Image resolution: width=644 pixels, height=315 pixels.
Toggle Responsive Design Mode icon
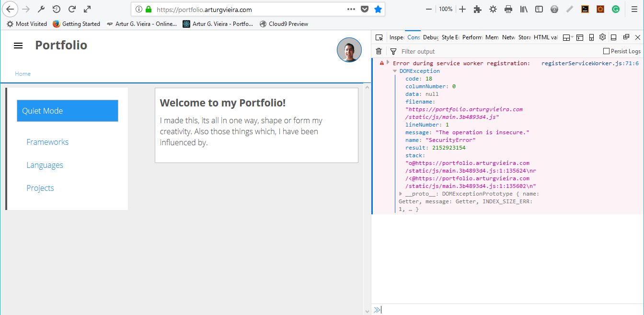pyautogui.click(x=591, y=37)
